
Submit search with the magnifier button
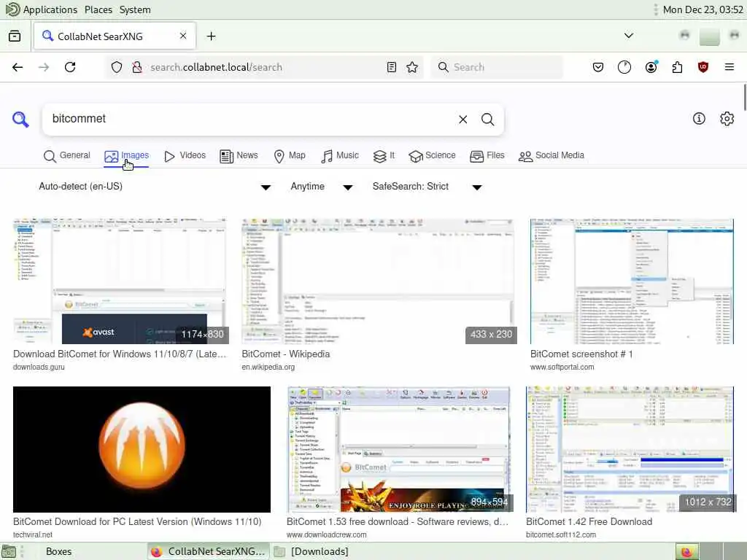click(487, 120)
